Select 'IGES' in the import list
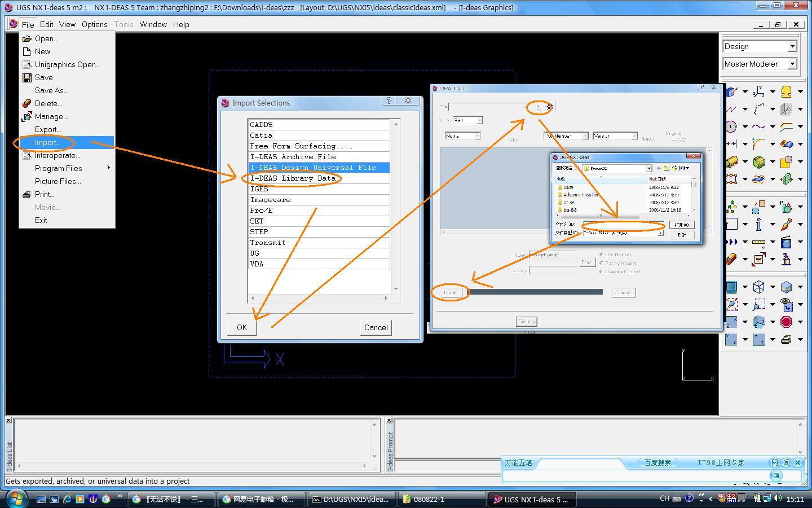This screenshot has width=812, height=508. point(319,189)
